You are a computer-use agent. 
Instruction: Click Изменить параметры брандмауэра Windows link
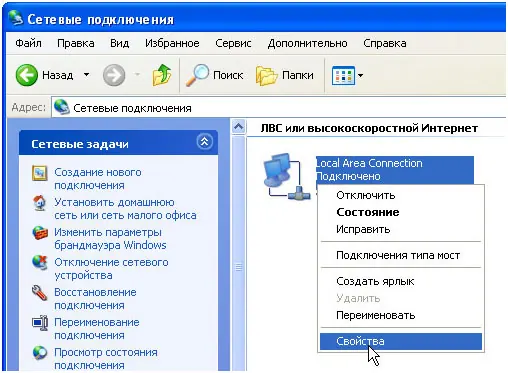coord(110,239)
